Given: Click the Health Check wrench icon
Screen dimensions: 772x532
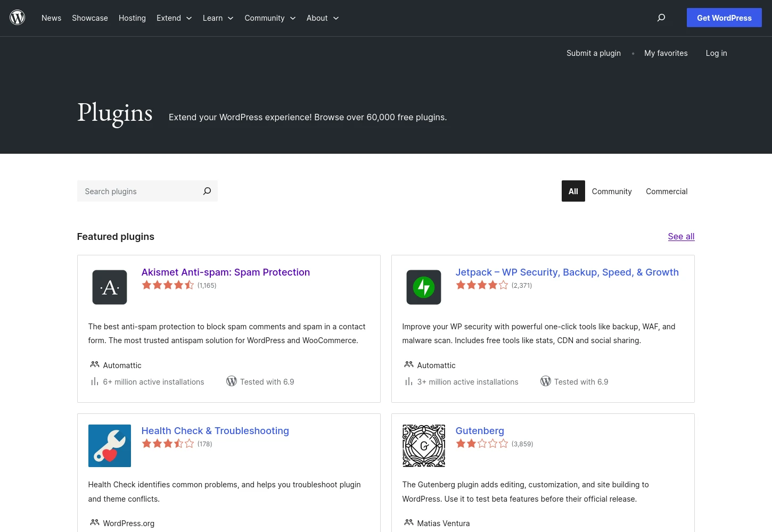Looking at the screenshot, I should 109,446.
